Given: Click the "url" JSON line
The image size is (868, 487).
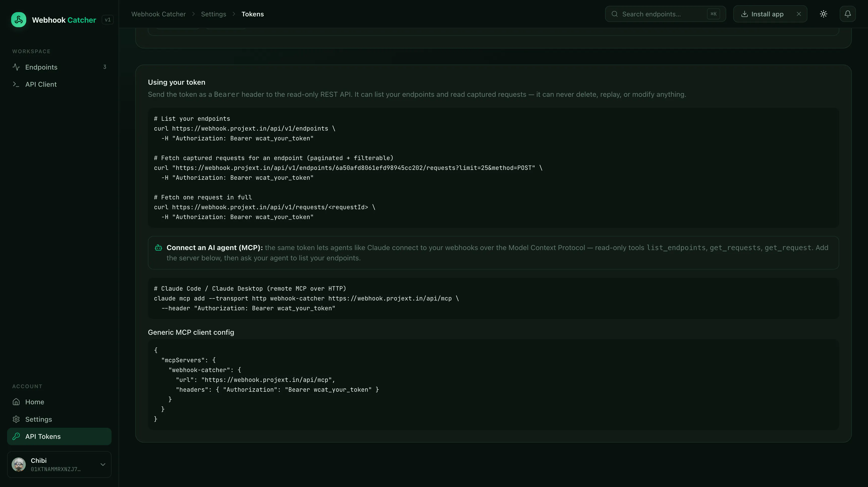Looking at the screenshot, I should [x=255, y=380].
